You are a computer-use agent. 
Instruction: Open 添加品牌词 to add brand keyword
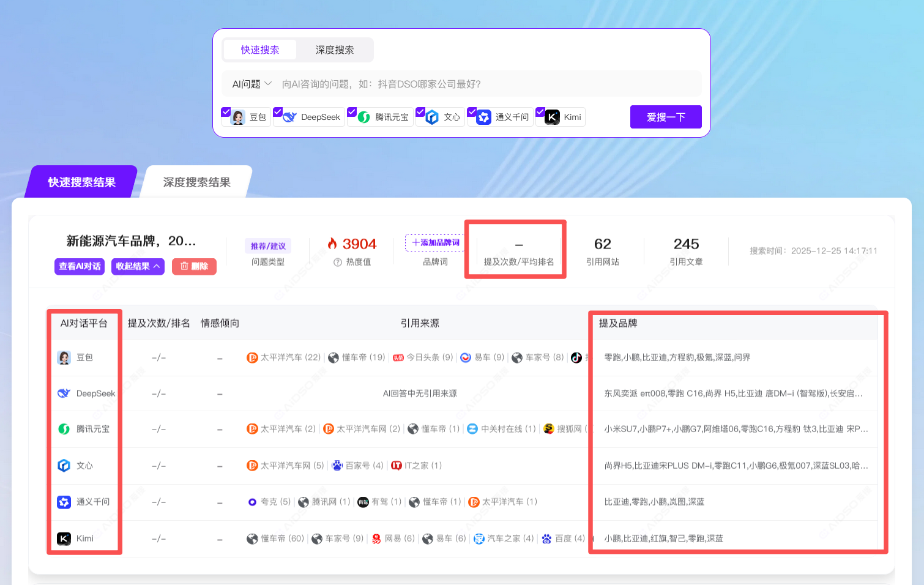point(436,243)
